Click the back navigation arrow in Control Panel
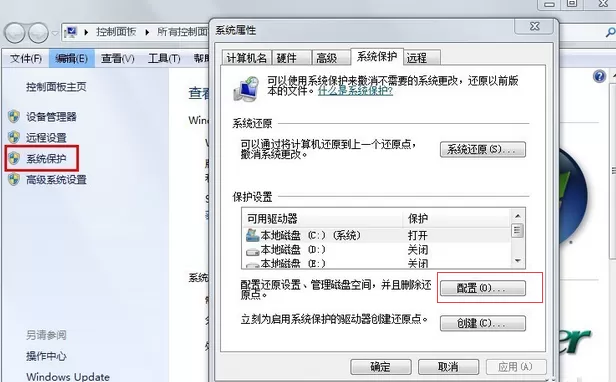 (x=16, y=33)
